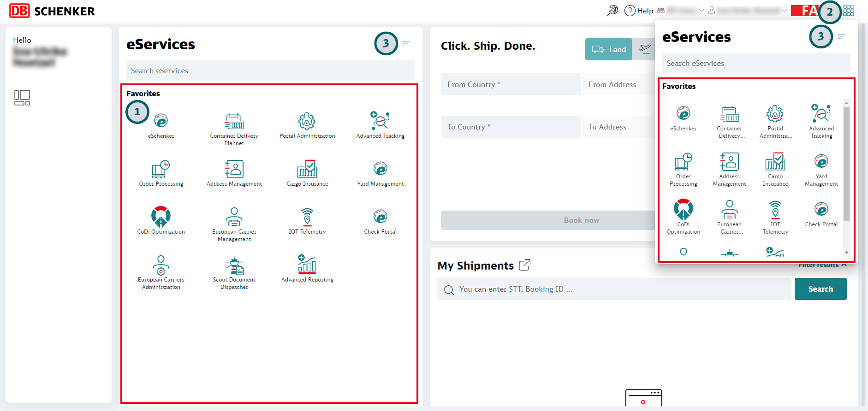Switch shipping mode to Air freight
This screenshot has height=411, width=868.
[645, 49]
